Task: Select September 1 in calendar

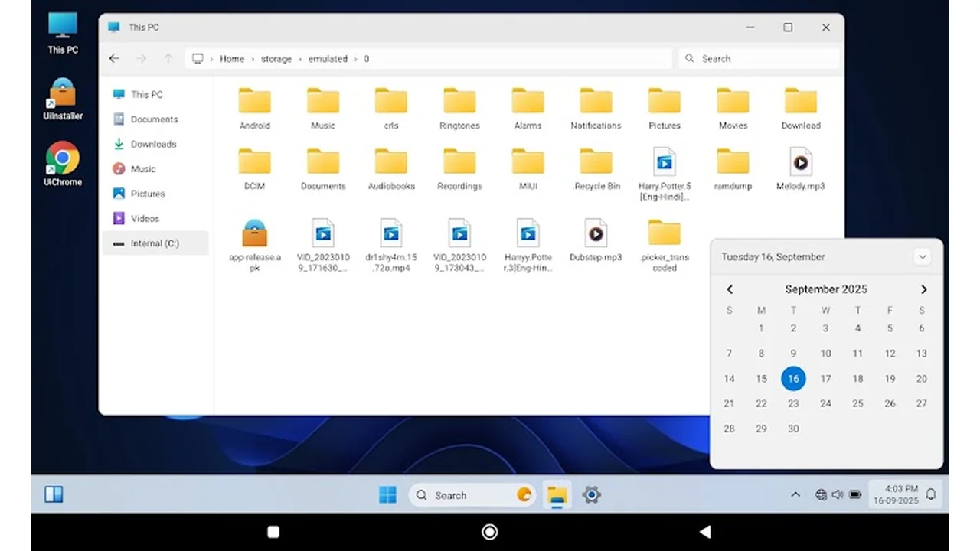Action: pos(761,328)
